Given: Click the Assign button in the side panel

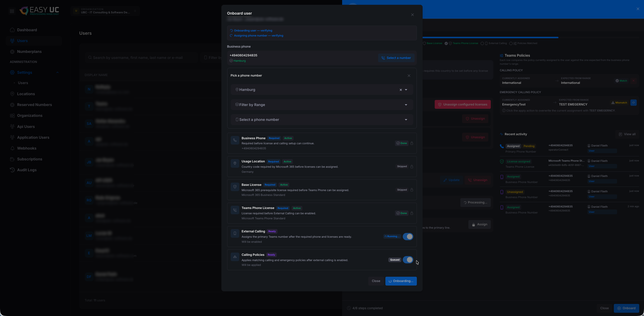Looking at the screenshot, I should [479, 224].
